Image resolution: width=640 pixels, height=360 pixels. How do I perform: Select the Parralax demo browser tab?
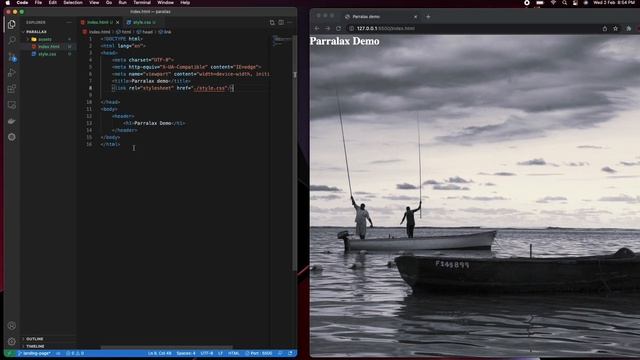point(380,17)
